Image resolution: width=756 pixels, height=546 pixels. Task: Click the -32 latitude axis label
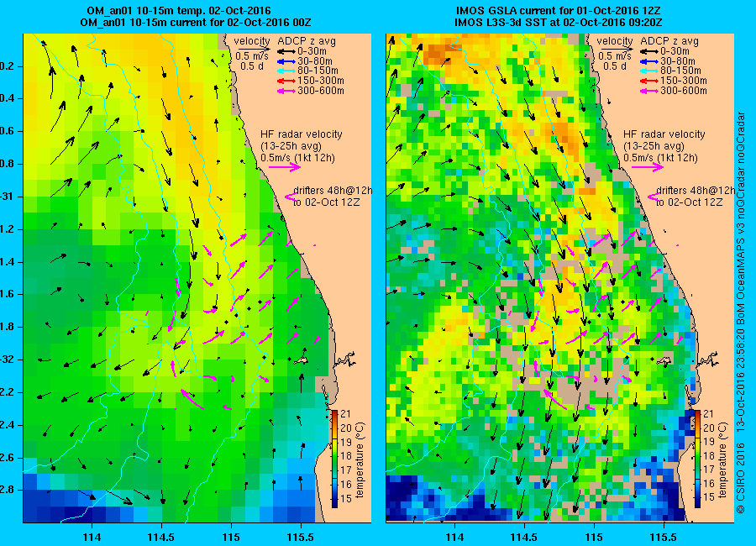[6, 360]
